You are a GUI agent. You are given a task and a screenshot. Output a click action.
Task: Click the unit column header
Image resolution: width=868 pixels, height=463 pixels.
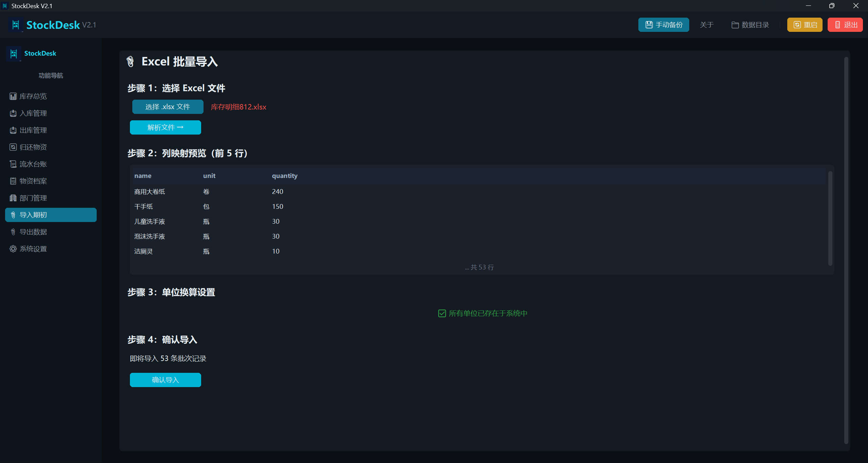pyautogui.click(x=209, y=176)
